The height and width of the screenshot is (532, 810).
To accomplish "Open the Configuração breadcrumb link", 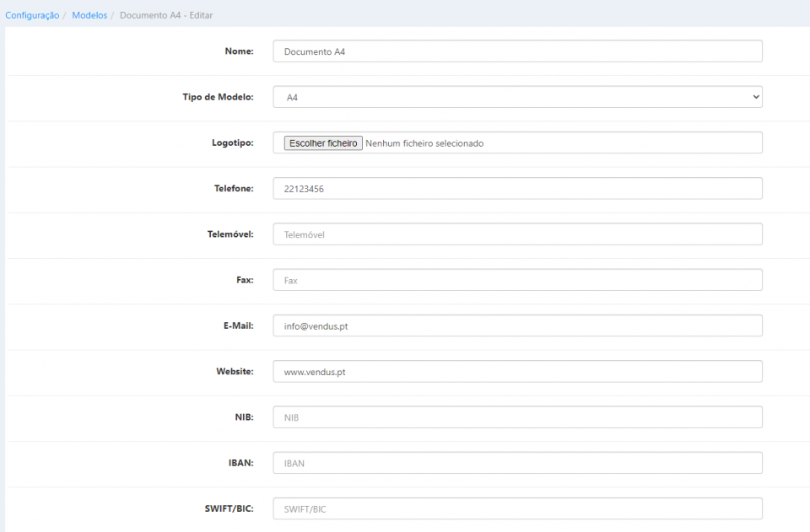I will tap(32, 15).
